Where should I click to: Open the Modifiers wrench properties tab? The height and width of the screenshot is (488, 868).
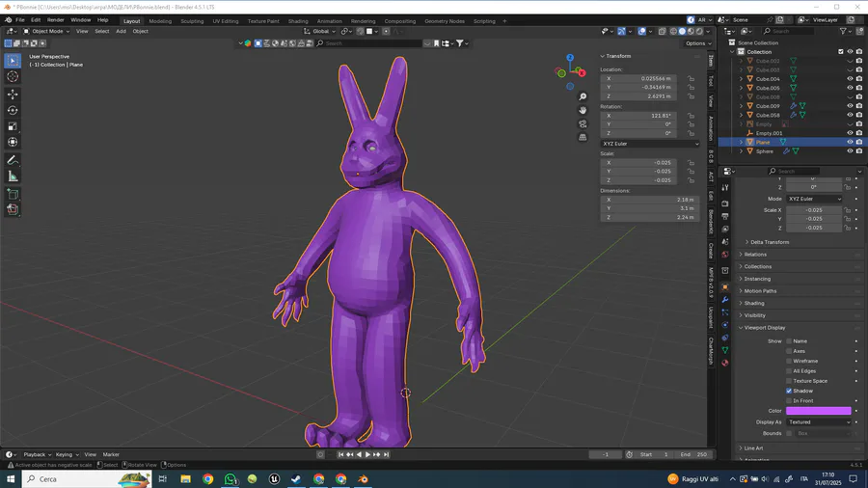coord(725,300)
